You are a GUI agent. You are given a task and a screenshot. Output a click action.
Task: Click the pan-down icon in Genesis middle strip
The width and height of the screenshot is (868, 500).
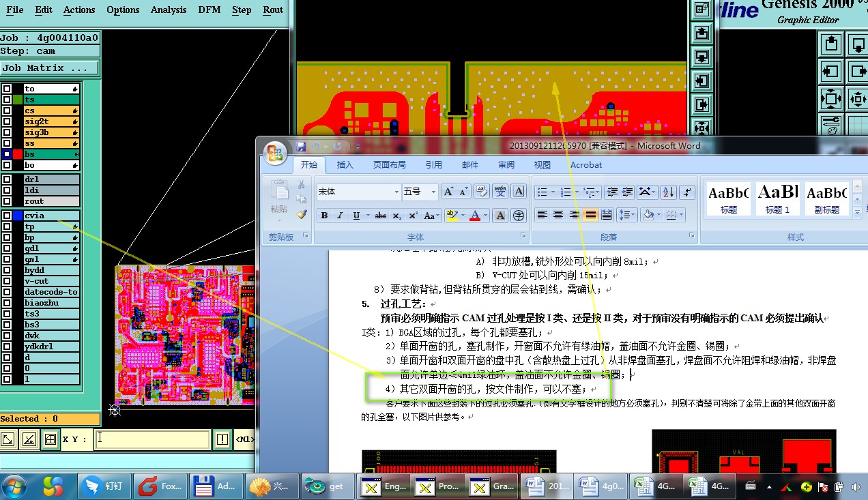(701, 56)
